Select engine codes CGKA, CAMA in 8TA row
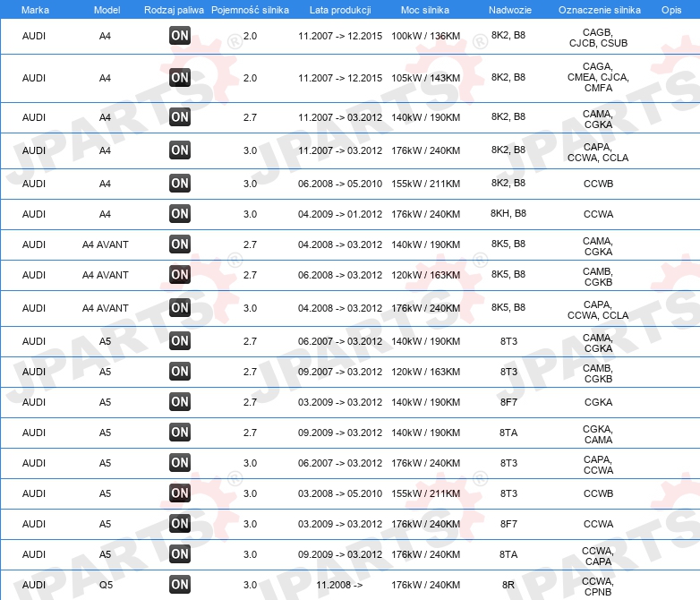This screenshot has width=700, height=600. [x=598, y=434]
